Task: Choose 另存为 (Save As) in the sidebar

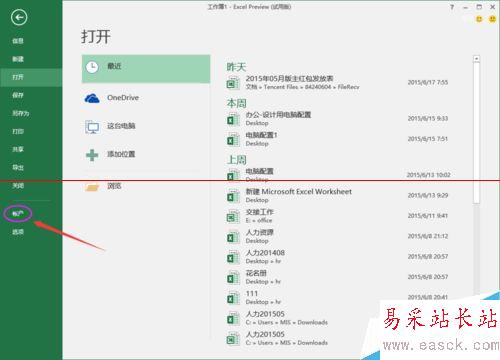Action: tap(21, 113)
